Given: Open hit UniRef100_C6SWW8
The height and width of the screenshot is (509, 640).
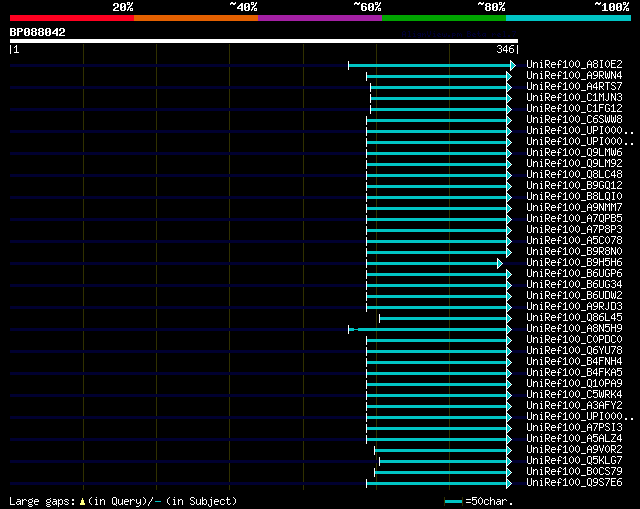Looking at the screenshot, I should click(574, 120).
